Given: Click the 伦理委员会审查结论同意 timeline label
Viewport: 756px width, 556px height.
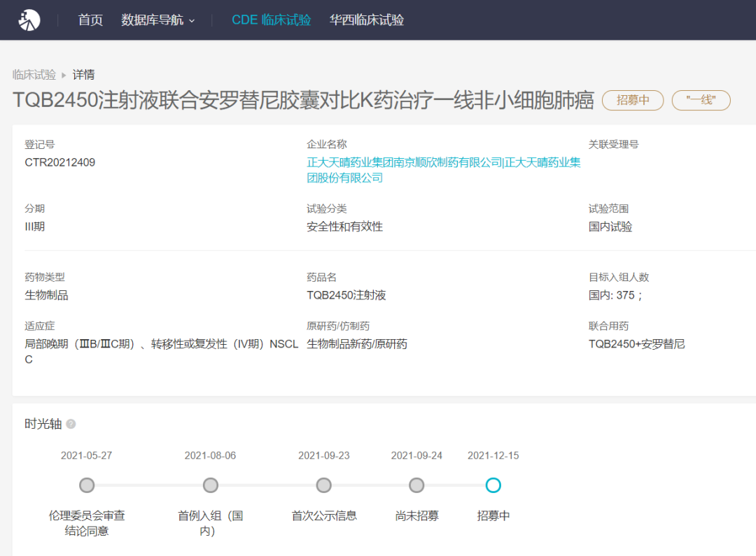Looking at the screenshot, I should tap(87, 523).
